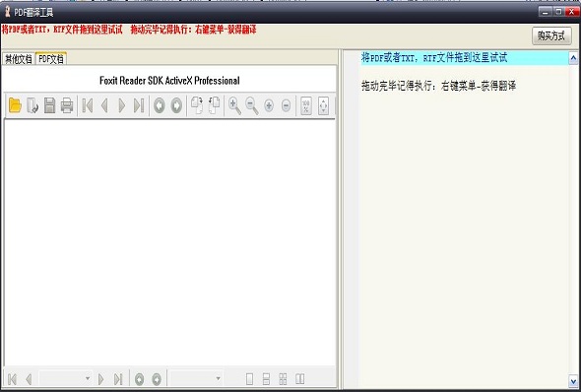
Task: Click the 100% actual size icon
Action: tap(306, 105)
